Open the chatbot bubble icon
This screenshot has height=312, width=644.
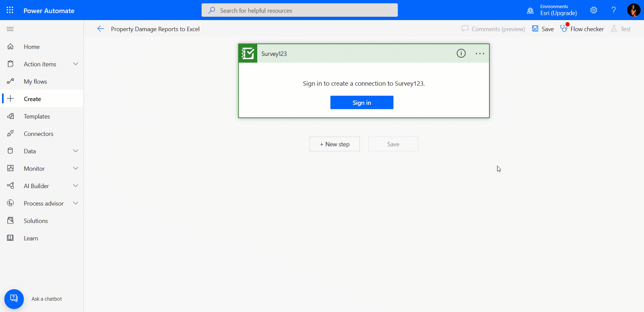point(14,299)
